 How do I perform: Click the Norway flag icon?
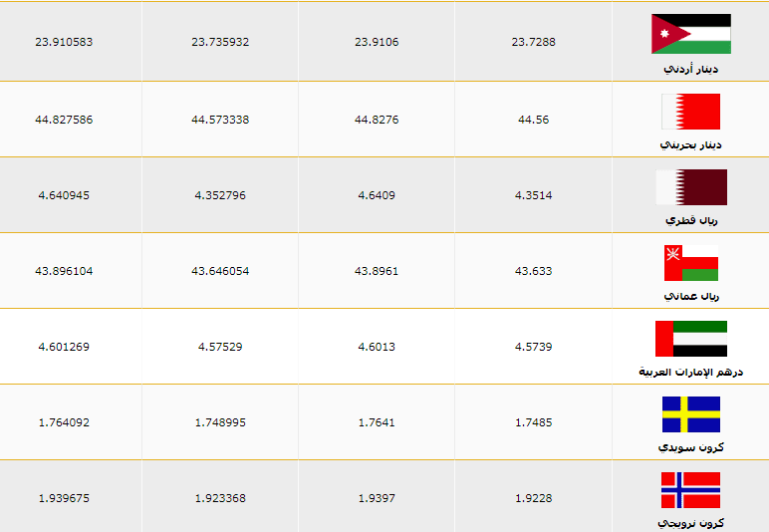pos(690,490)
